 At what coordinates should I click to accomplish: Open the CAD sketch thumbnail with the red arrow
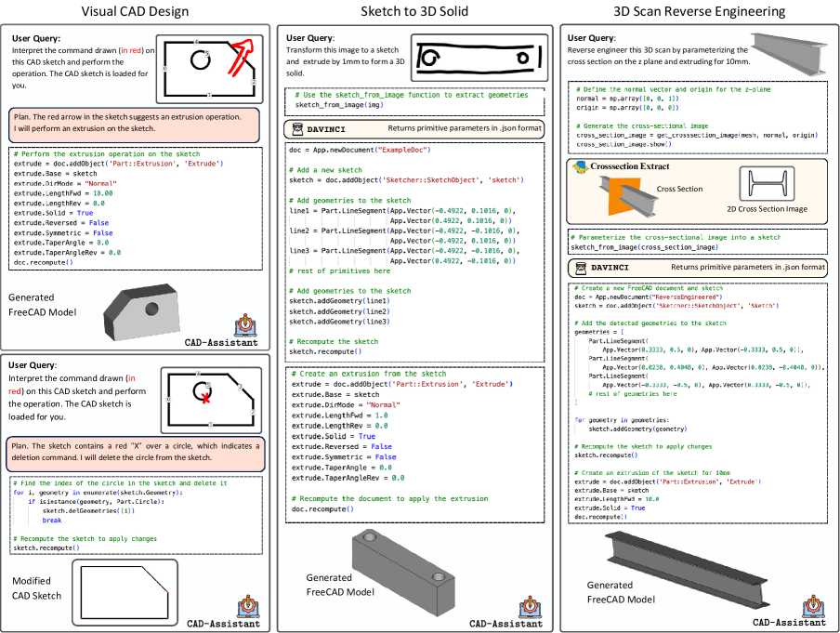click(x=209, y=69)
